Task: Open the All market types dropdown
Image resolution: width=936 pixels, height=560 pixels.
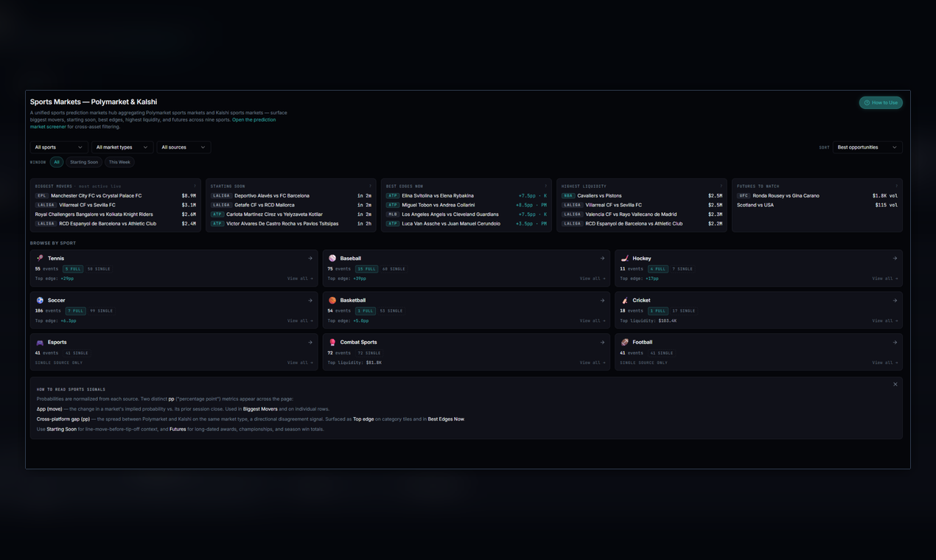Action: coord(122,147)
